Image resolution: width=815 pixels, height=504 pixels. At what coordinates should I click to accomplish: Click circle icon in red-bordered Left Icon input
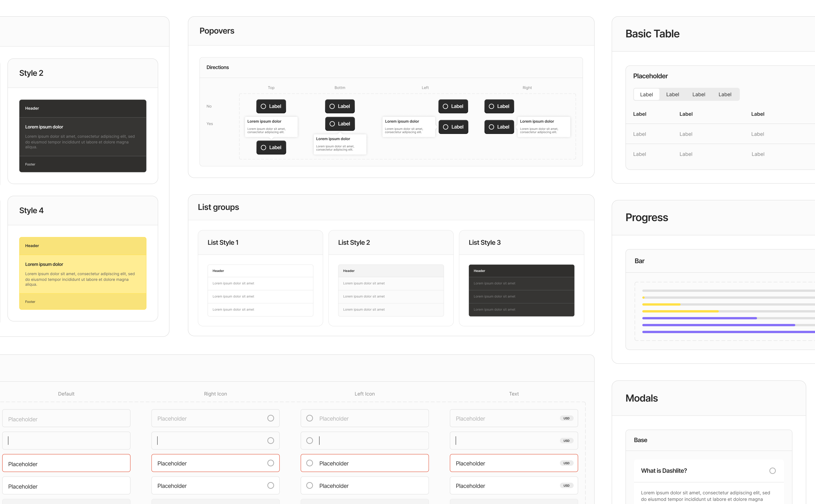pos(309,463)
